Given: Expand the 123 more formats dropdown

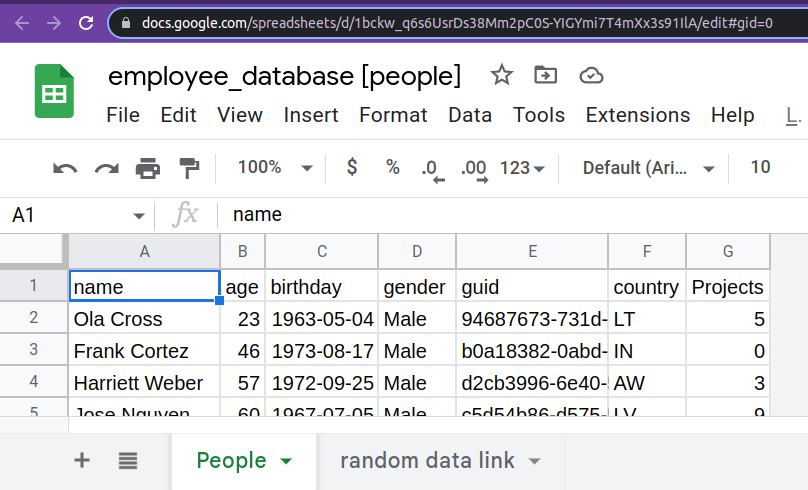Looking at the screenshot, I should 522,168.
